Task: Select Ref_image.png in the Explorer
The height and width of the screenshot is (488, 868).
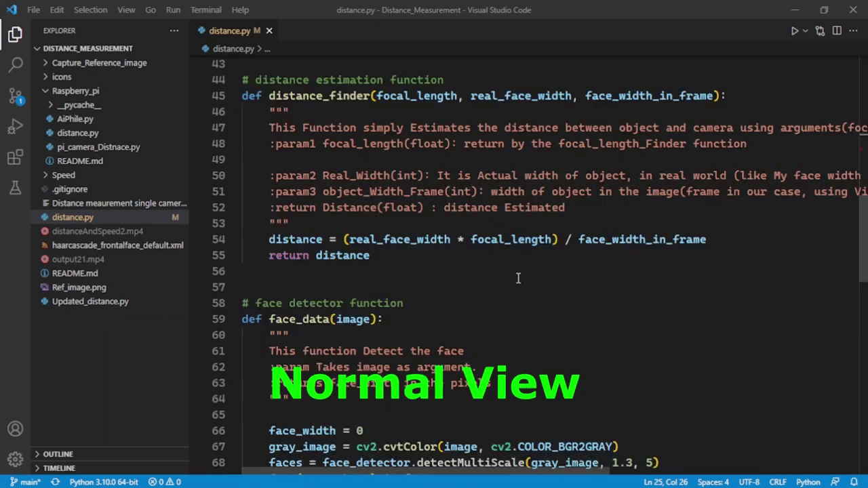Action: tap(79, 287)
